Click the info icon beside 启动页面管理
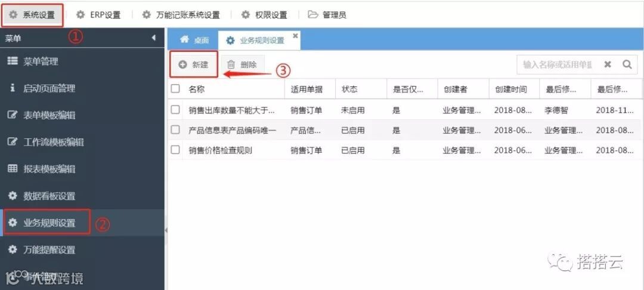 [13, 88]
